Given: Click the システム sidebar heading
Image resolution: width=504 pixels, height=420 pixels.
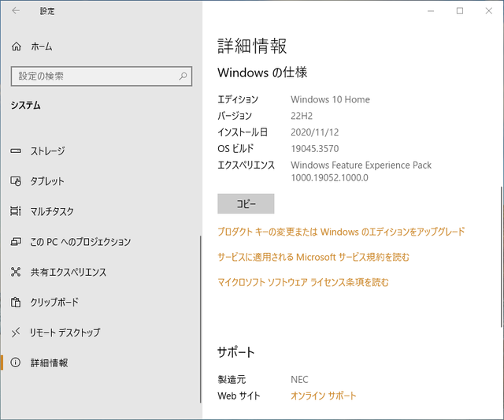Looking at the screenshot, I should pos(26,105).
